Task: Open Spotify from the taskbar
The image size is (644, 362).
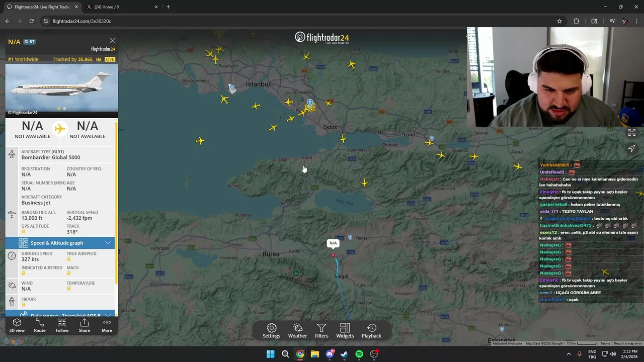Action: 359,354
